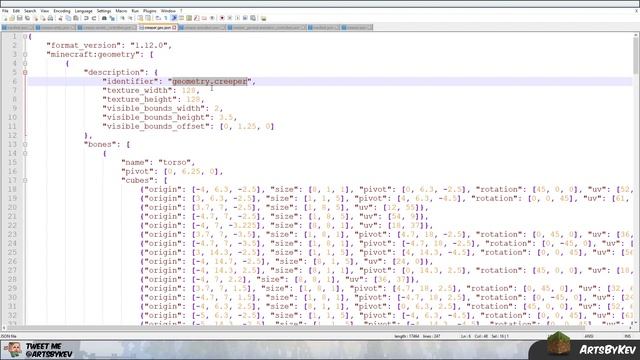Open the Replace toolbar icon

point(112,18)
